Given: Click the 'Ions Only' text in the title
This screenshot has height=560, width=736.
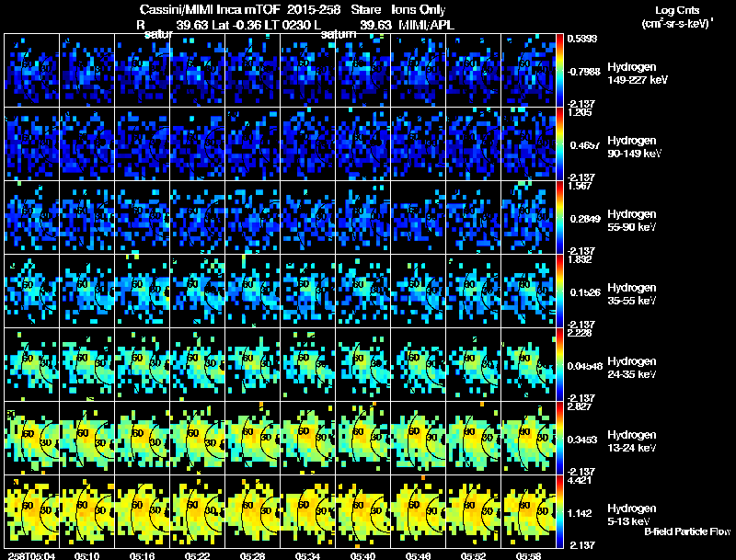Looking at the screenshot, I should [x=419, y=10].
